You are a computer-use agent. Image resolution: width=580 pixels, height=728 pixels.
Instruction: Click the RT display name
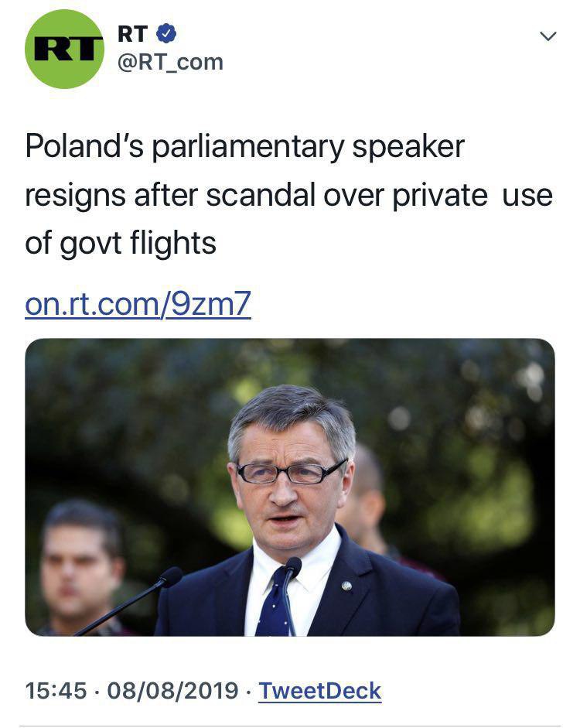(x=132, y=33)
